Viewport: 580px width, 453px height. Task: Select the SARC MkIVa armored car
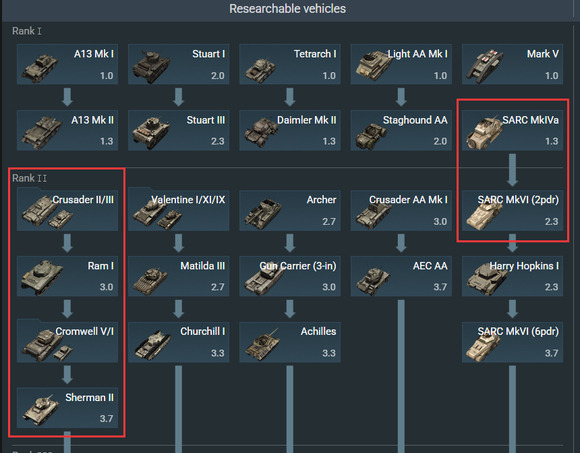pos(512,130)
